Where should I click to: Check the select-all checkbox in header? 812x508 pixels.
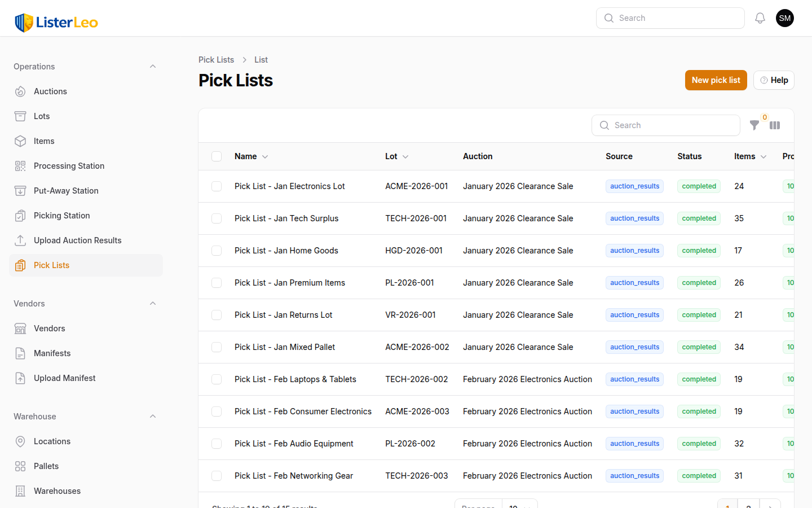click(x=217, y=156)
